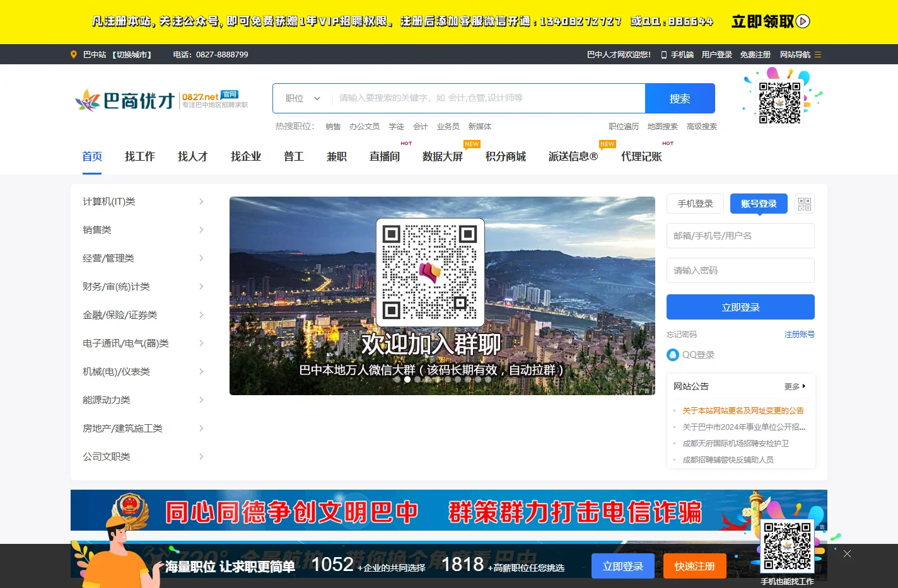Click the hot search term 销售
This screenshot has height=588, width=898.
pyautogui.click(x=333, y=127)
